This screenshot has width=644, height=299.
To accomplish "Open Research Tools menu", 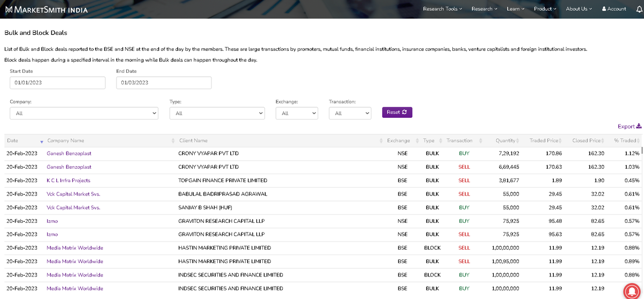I will click(x=442, y=9).
